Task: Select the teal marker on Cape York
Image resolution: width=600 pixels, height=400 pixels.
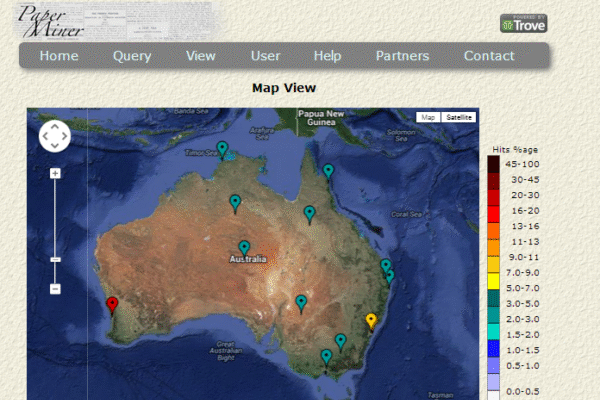Action: (x=328, y=171)
